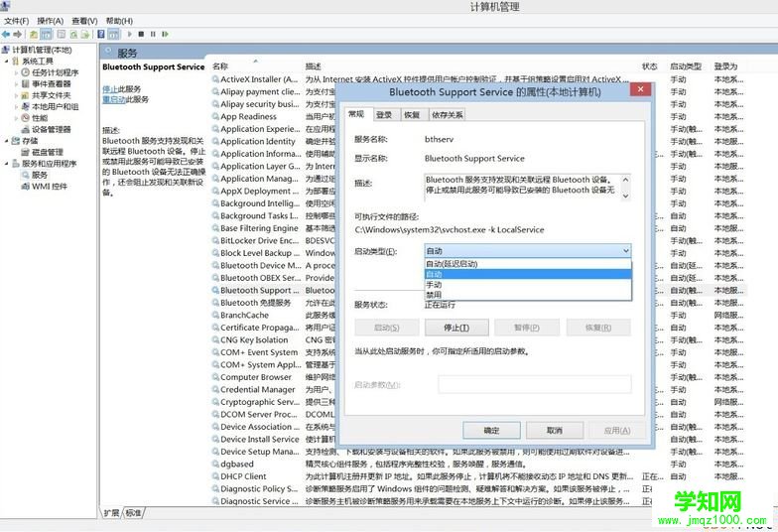The width and height of the screenshot is (778, 532).
Task: Open the 帮助(H) menu
Action: pos(119,21)
